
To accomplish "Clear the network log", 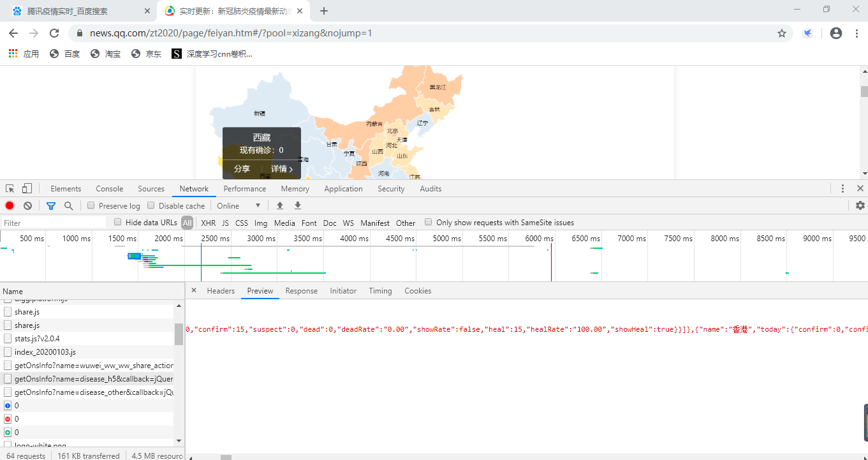I will [x=27, y=205].
